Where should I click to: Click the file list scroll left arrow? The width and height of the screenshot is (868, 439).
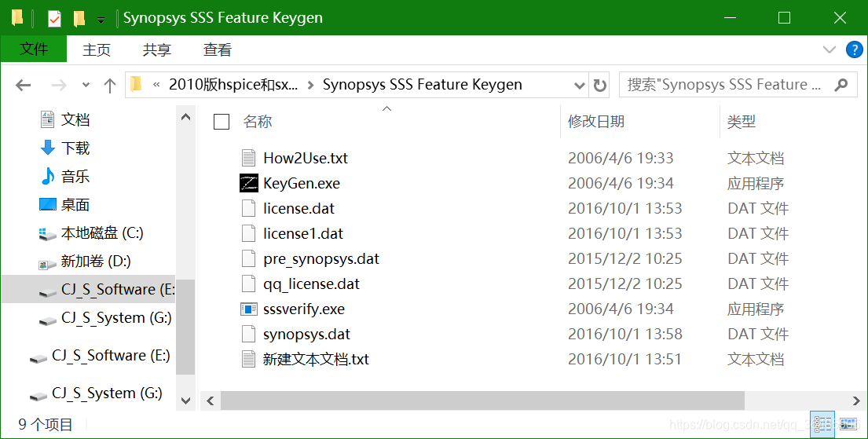(x=211, y=401)
